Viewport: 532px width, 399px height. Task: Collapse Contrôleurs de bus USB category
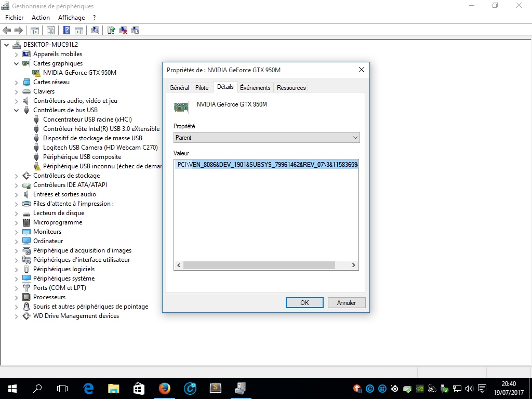click(16, 110)
